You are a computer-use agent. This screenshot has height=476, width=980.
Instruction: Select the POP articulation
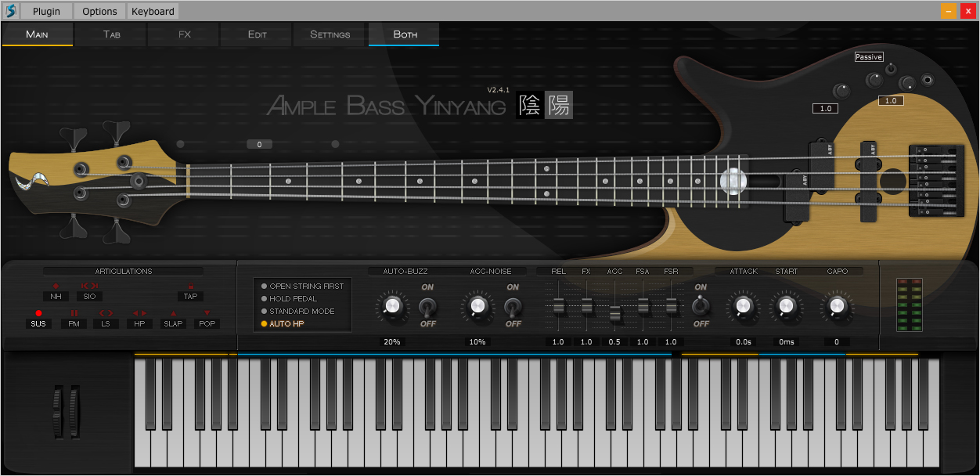click(206, 323)
